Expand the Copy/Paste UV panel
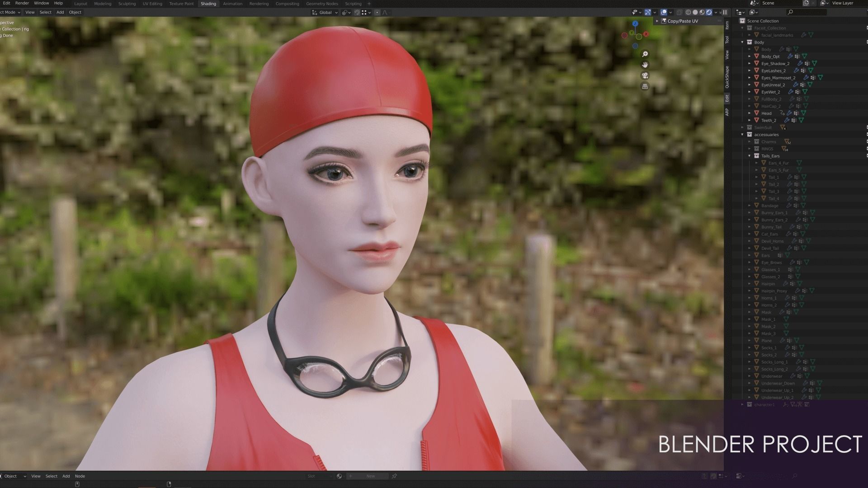Image resolution: width=868 pixels, height=488 pixels. click(657, 21)
